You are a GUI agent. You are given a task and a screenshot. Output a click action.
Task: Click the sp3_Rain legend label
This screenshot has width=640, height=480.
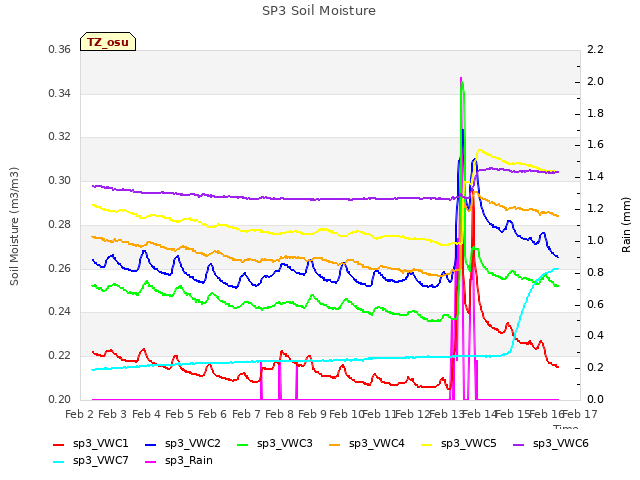click(189, 460)
